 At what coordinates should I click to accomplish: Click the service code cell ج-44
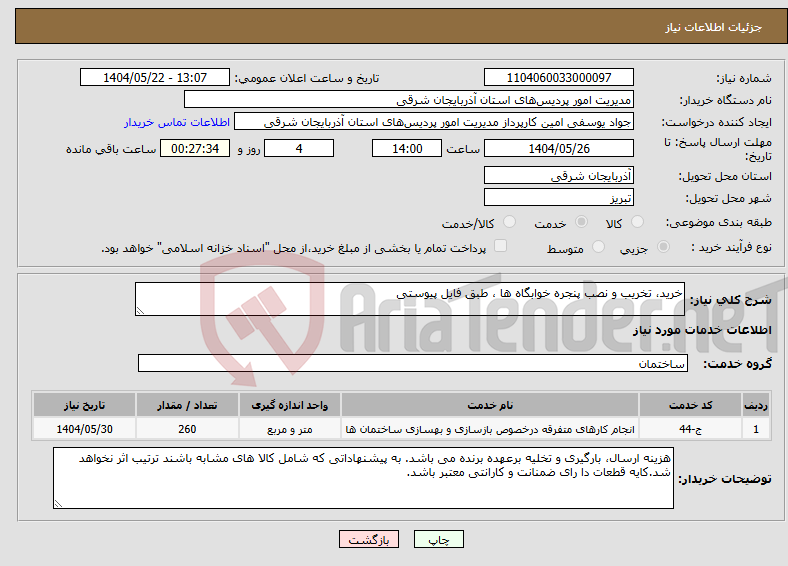(x=691, y=429)
